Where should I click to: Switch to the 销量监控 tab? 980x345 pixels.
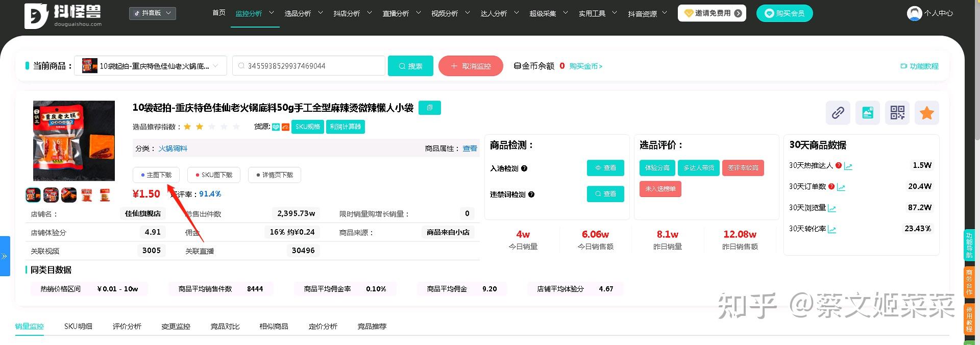[x=30, y=327]
